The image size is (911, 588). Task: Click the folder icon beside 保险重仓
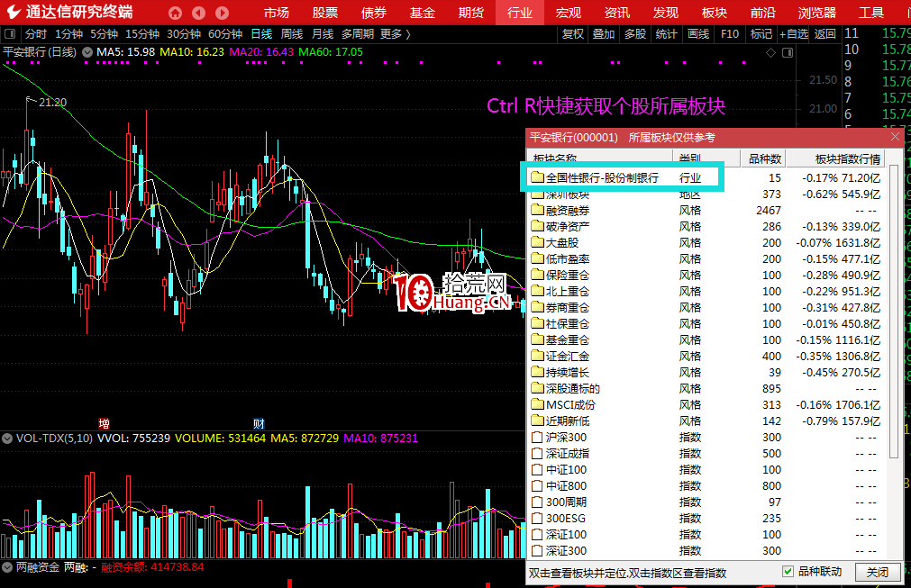pyautogui.click(x=537, y=276)
